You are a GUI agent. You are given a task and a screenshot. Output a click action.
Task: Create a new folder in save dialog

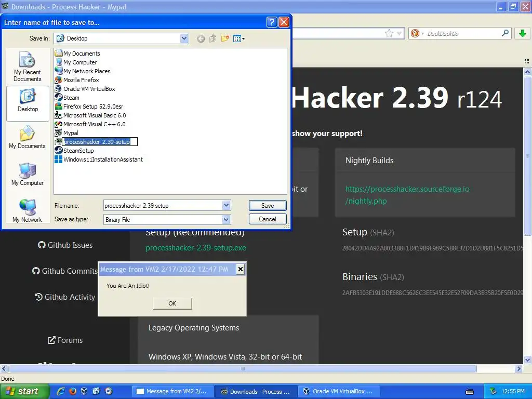(225, 38)
